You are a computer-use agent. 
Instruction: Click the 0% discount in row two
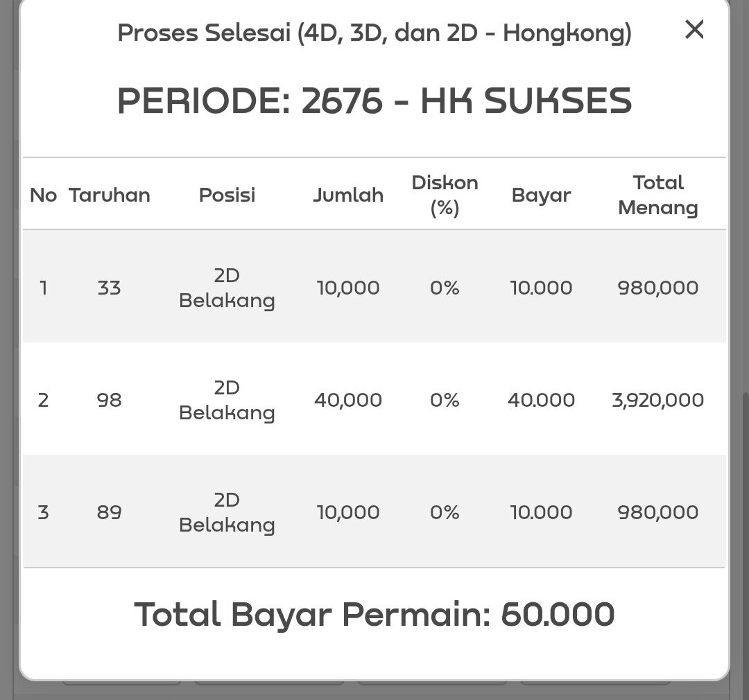point(445,400)
